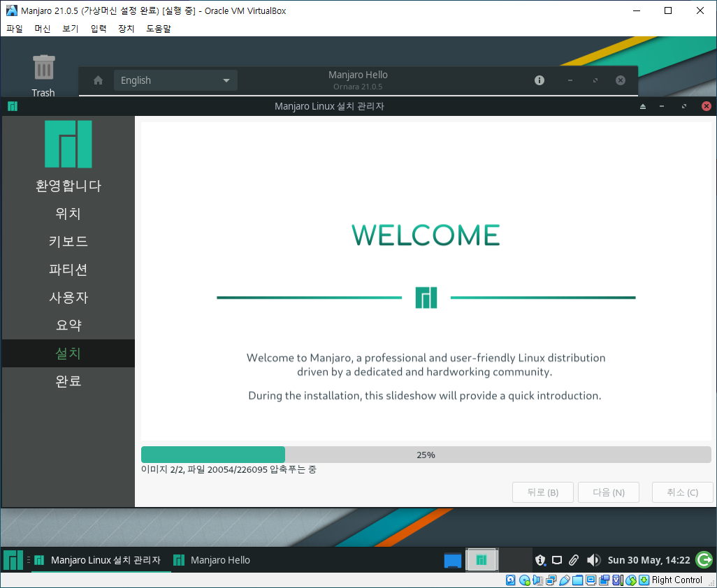
Task: Click VirtualBox optical disc status icon
Action: click(x=525, y=580)
